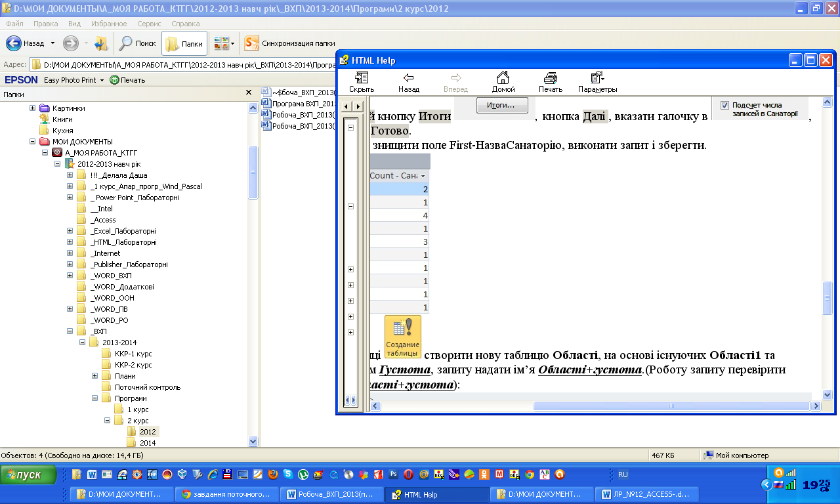Click the Создание таблицы icon
840x504 pixels.
tap(402, 337)
